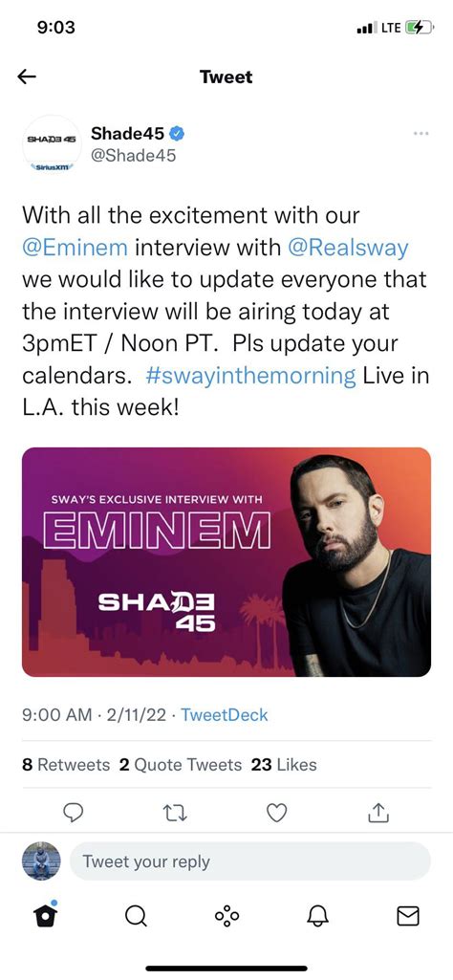Image resolution: width=453 pixels, height=980 pixels.
Task: Tap the share upload icon
Action: point(378,812)
